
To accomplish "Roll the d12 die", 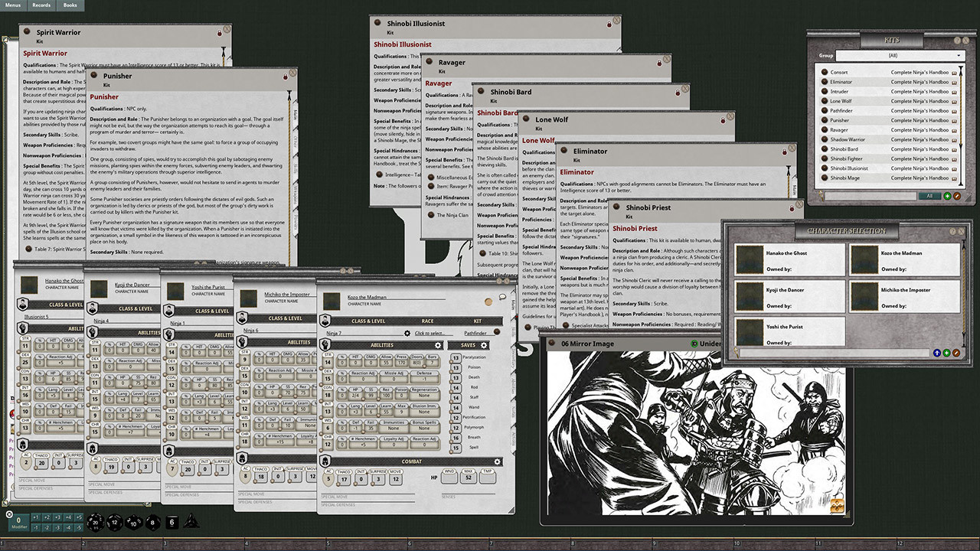I will 116,522.
